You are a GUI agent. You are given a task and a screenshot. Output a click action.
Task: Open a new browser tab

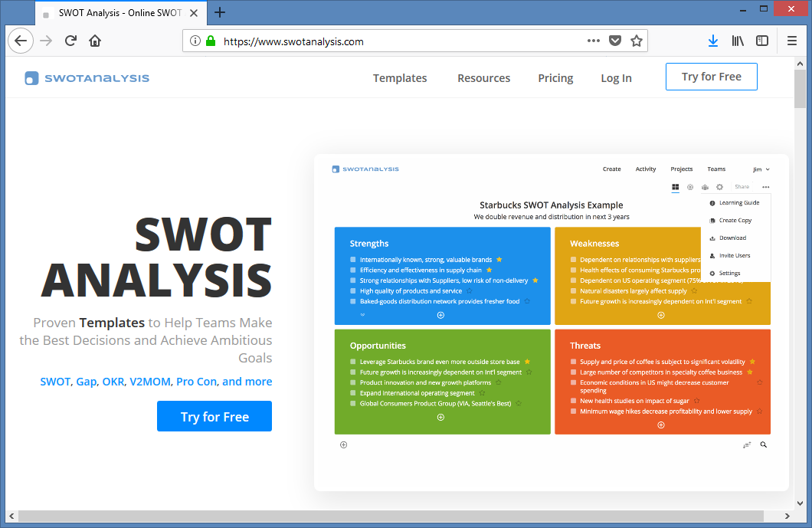(x=220, y=12)
